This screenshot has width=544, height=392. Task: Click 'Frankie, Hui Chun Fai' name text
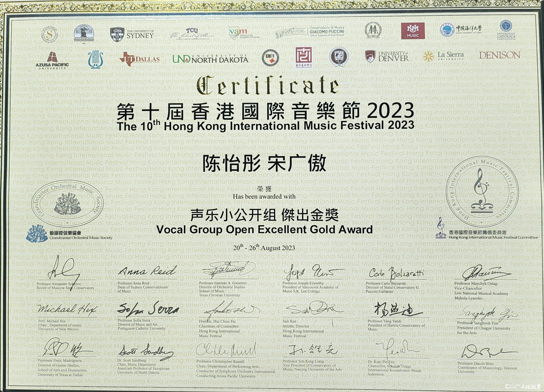pos(217,321)
